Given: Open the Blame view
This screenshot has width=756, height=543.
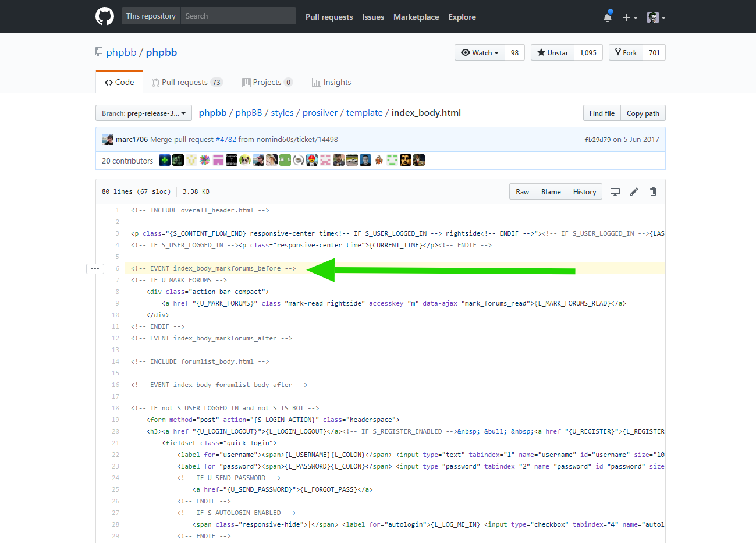Looking at the screenshot, I should tap(551, 191).
